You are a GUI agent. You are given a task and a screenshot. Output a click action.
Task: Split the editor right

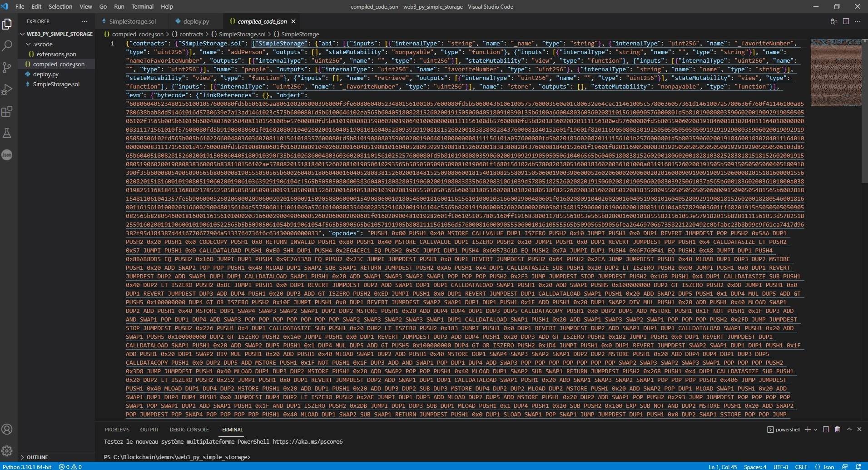pyautogui.click(x=846, y=21)
